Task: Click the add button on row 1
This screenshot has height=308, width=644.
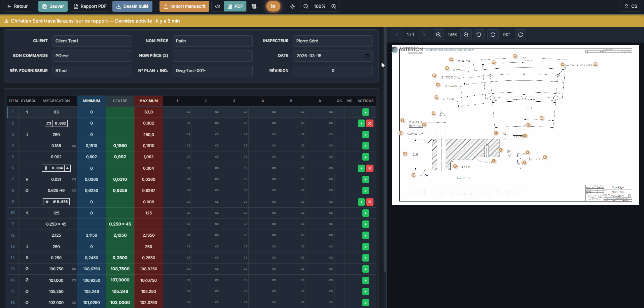Action: click(x=366, y=112)
